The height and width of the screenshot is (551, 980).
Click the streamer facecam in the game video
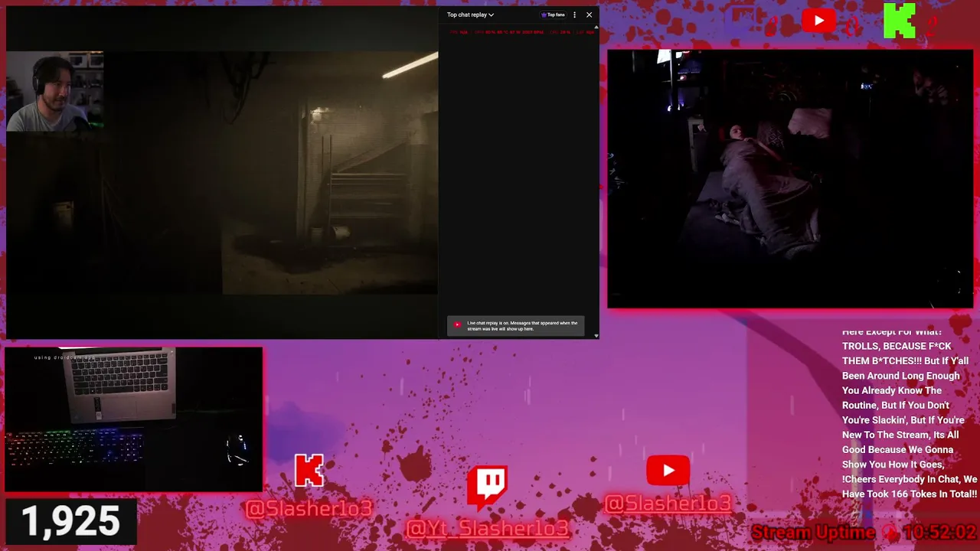(54, 91)
